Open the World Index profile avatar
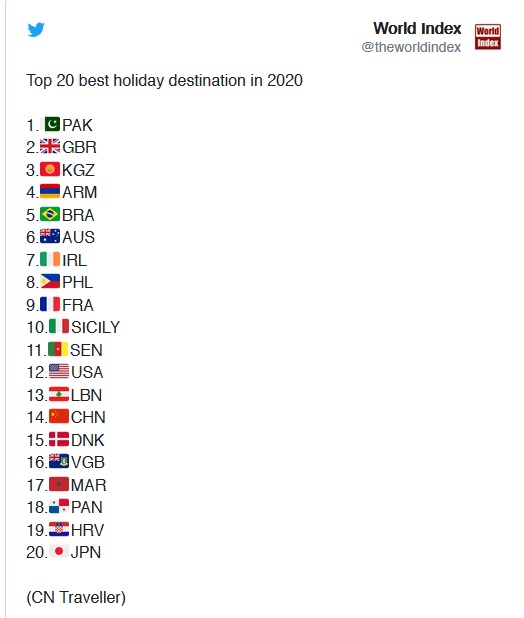Screen dimensions: 524x618 [x=488, y=37]
